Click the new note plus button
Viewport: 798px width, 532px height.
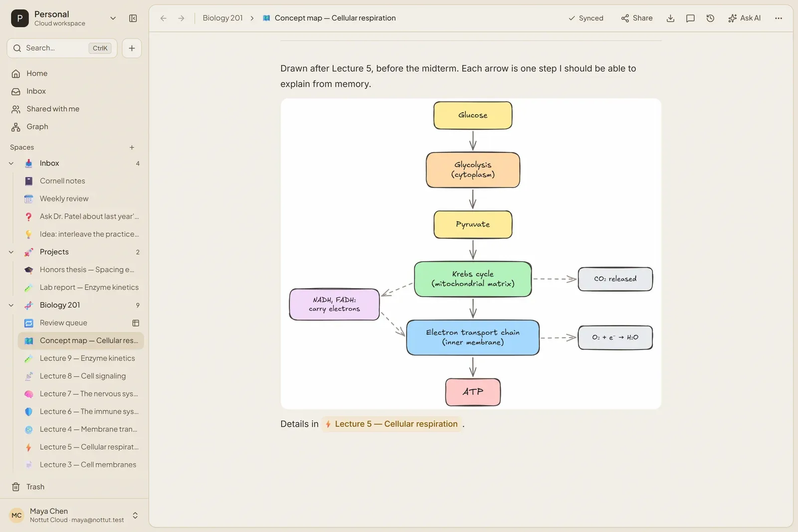point(132,48)
